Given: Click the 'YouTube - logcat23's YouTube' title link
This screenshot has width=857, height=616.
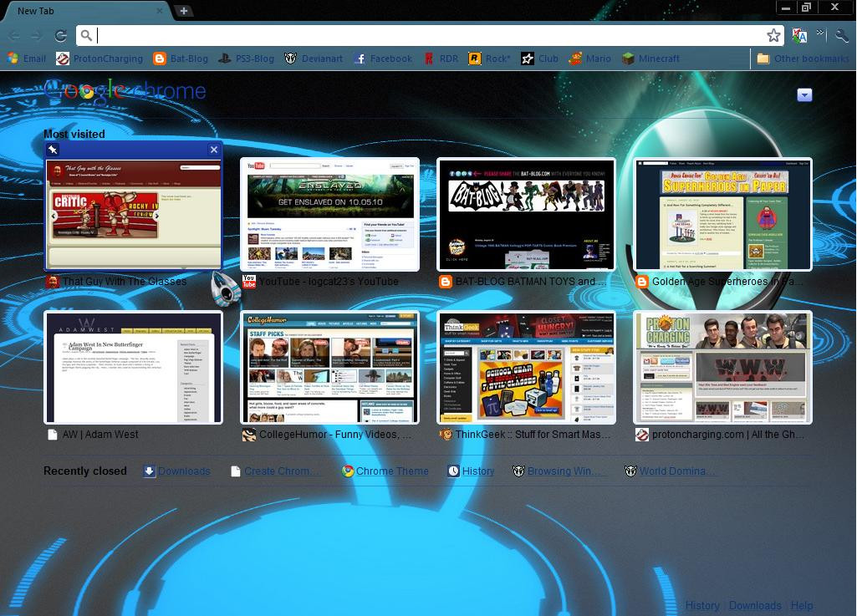Looking at the screenshot, I should [x=329, y=282].
